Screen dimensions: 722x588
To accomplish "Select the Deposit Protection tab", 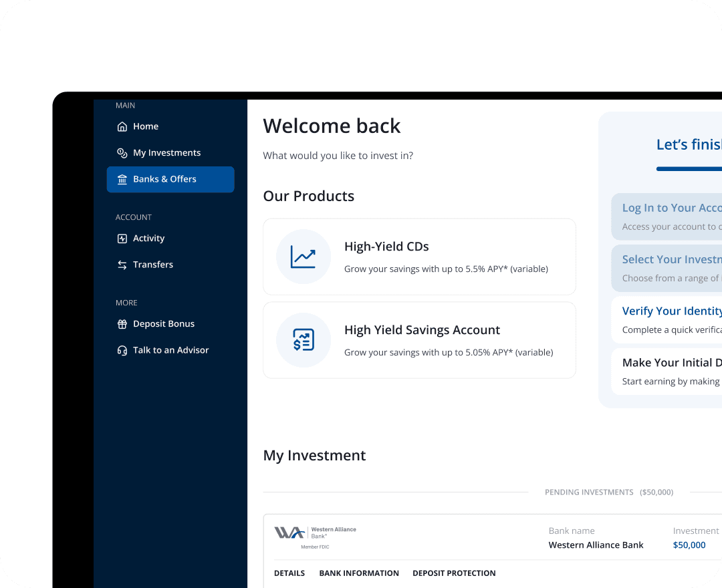I will (x=454, y=573).
